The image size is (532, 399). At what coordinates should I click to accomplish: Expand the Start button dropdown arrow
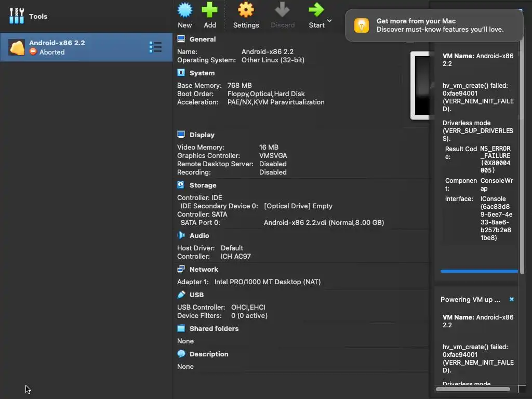pos(329,21)
